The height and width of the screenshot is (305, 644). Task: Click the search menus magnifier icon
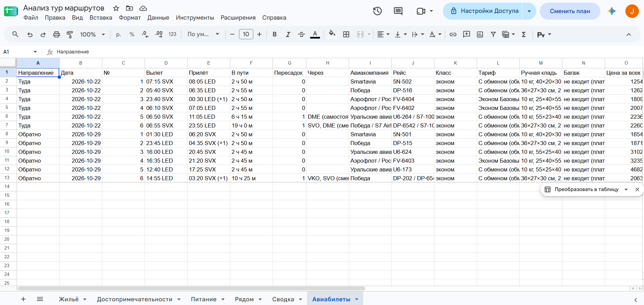click(15, 34)
